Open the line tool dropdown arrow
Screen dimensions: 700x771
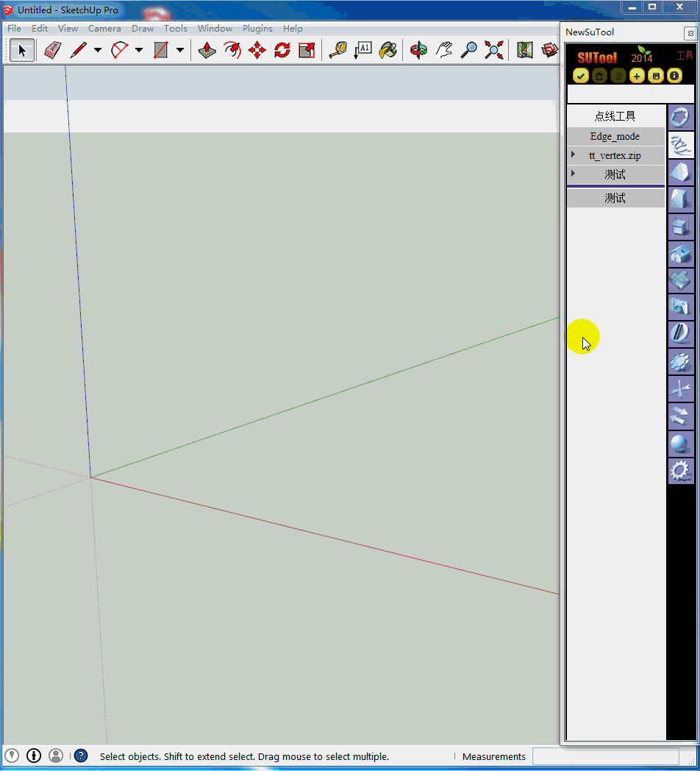(98, 50)
